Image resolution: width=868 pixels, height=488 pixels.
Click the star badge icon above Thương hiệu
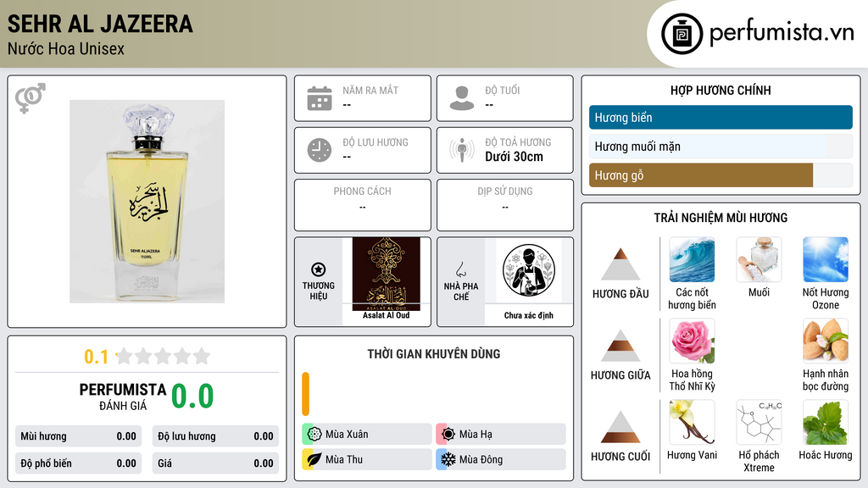(x=319, y=269)
